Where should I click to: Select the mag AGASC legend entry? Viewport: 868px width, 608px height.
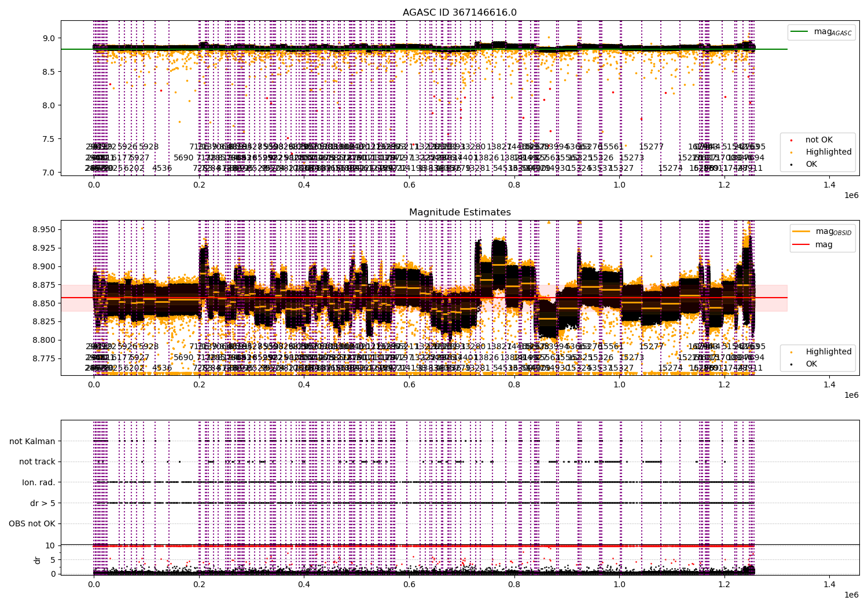click(x=821, y=32)
